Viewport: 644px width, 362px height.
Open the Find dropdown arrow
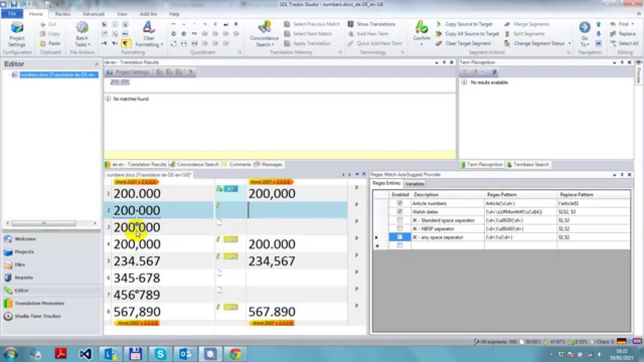632,24
